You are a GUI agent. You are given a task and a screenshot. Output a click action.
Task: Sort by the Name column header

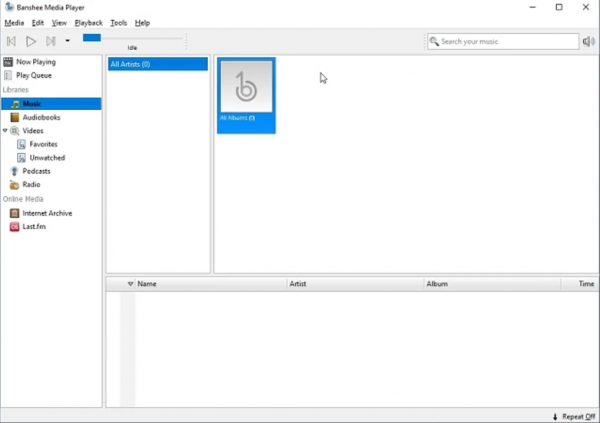tap(211, 284)
